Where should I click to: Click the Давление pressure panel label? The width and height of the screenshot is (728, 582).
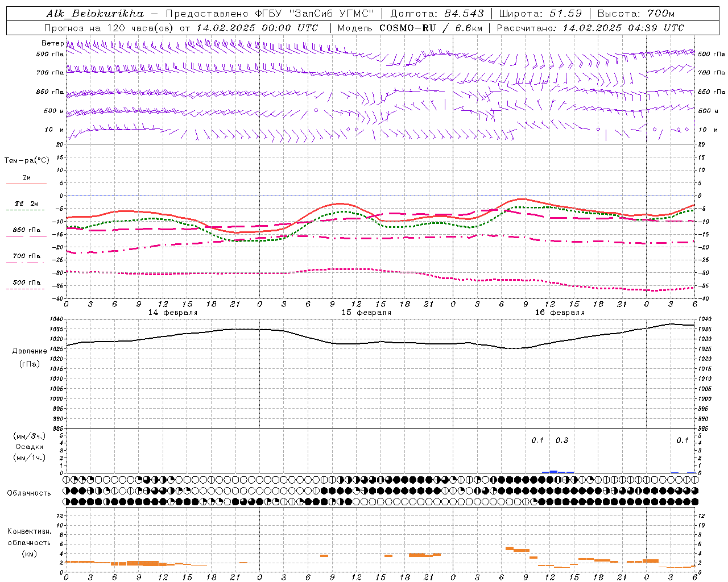pyautogui.click(x=30, y=351)
